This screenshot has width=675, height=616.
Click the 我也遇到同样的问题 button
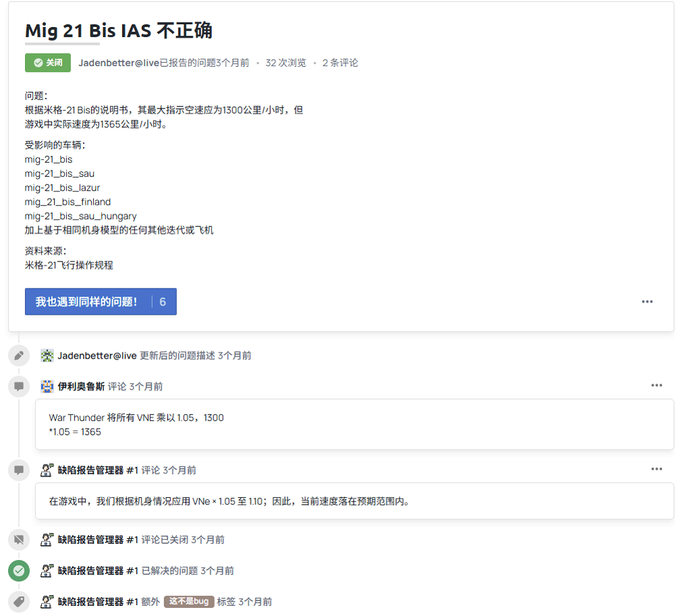point(88,302)
